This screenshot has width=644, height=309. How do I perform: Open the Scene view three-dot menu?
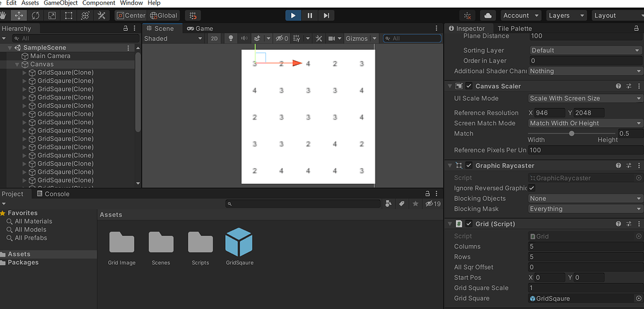point(436,28)
